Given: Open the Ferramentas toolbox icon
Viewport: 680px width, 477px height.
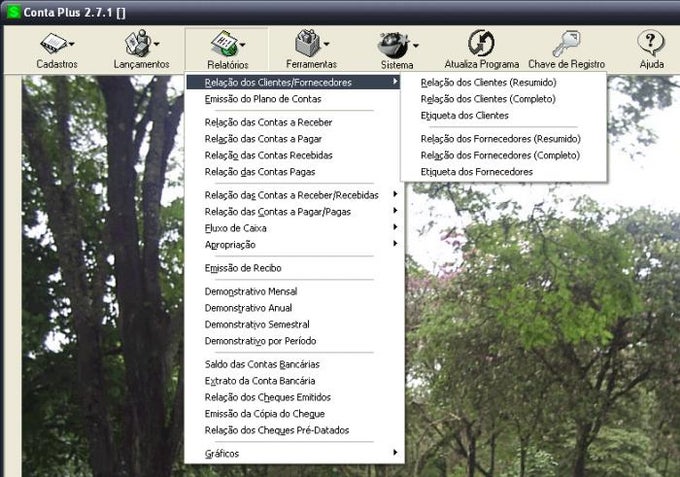Looking at the screenshot, I should (307, 43).
